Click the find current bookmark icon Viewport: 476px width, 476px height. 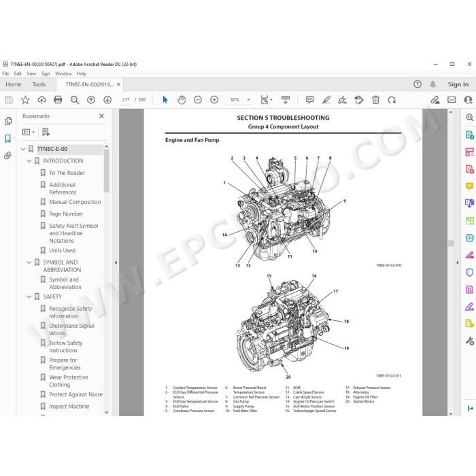pos(46,132)
